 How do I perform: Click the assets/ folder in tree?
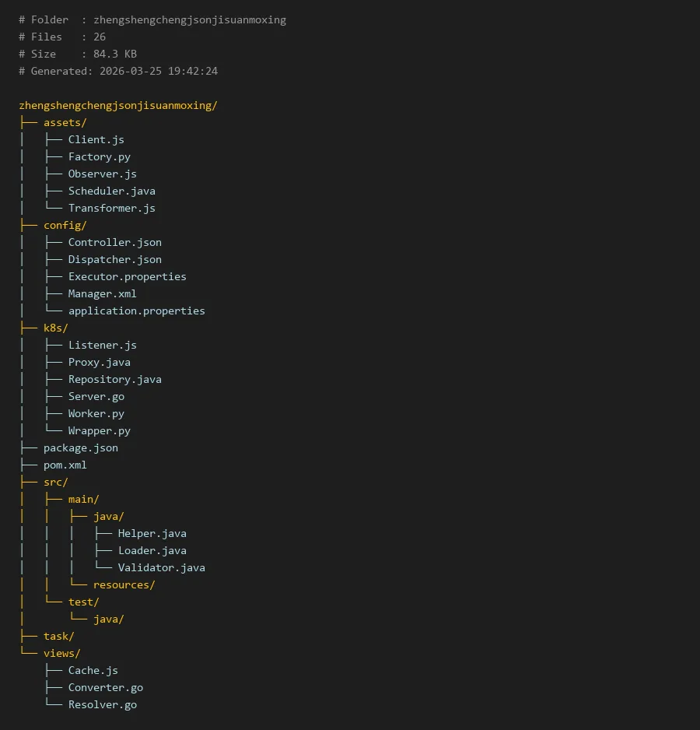pos(65,122)
